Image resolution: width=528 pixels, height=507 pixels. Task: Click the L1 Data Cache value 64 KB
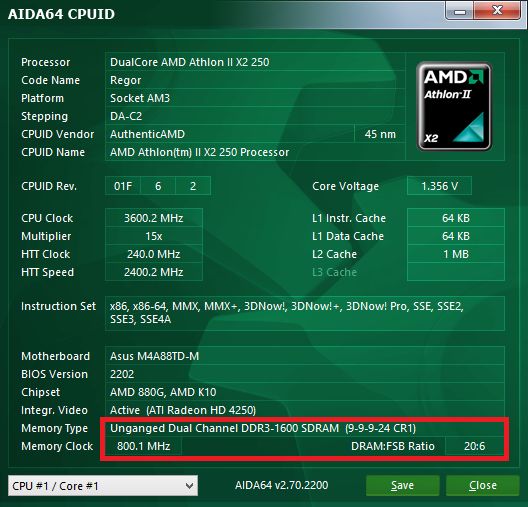[456, 236]
